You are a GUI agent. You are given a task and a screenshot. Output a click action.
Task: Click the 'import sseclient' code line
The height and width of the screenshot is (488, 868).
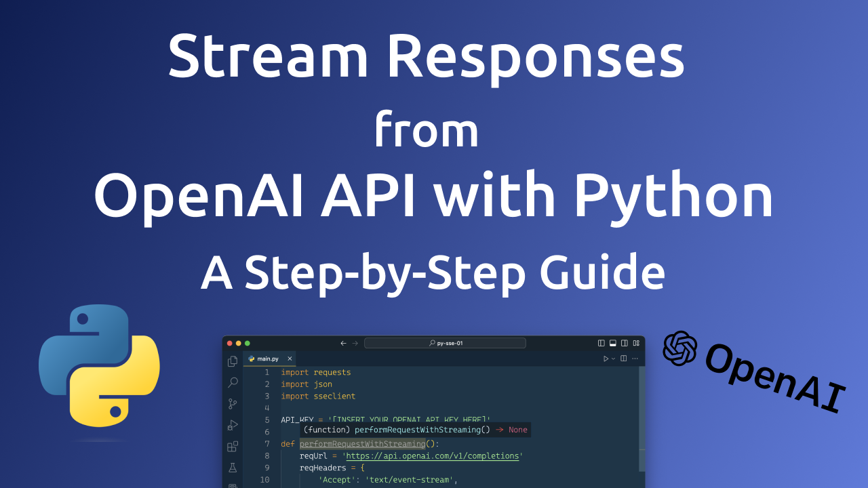[318, 396]
